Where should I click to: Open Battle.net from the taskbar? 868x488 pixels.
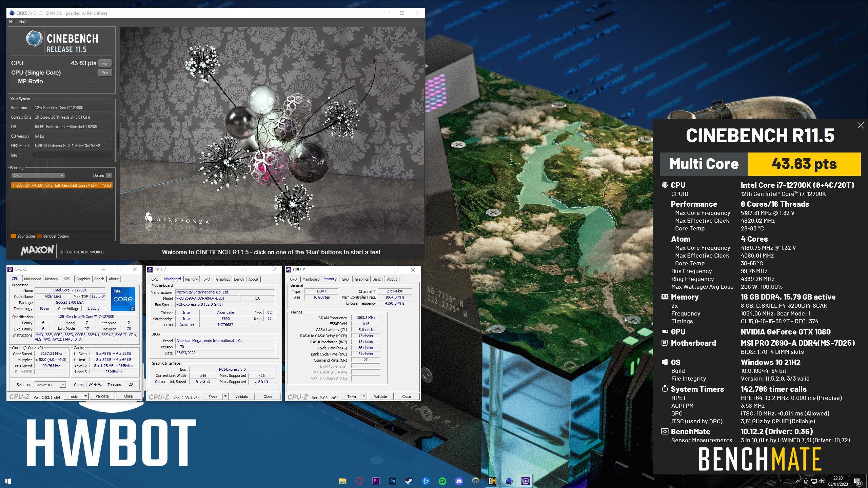(426, 481)
